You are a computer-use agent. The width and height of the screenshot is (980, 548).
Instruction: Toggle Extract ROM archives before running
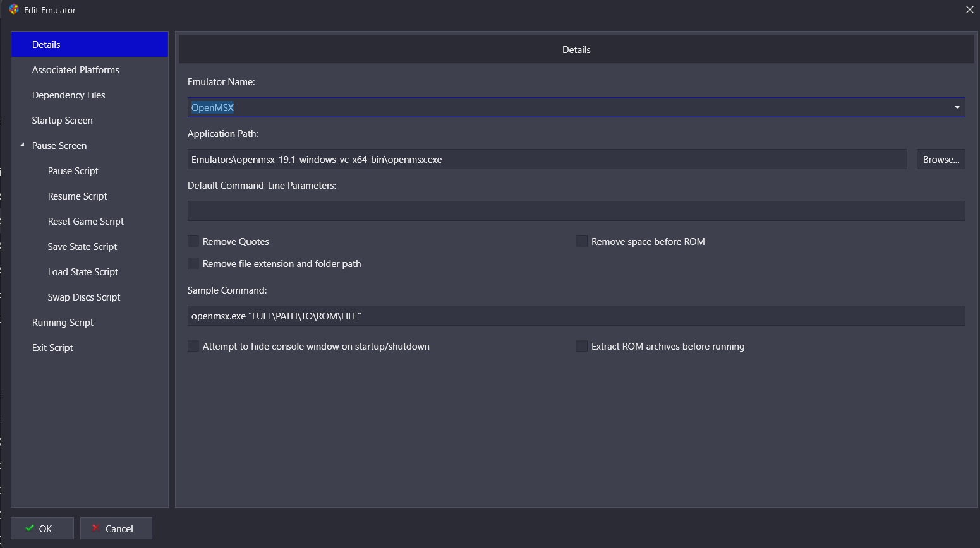(582, 346)
